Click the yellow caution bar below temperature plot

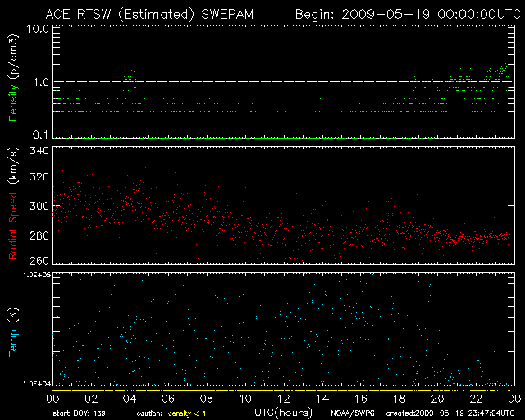click(x=281, y=390)
